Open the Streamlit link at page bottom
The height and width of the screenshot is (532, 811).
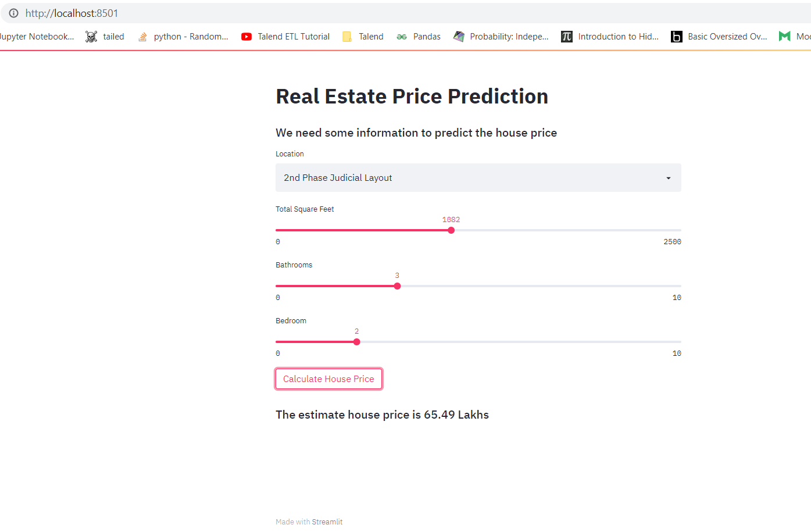point(327,522)
